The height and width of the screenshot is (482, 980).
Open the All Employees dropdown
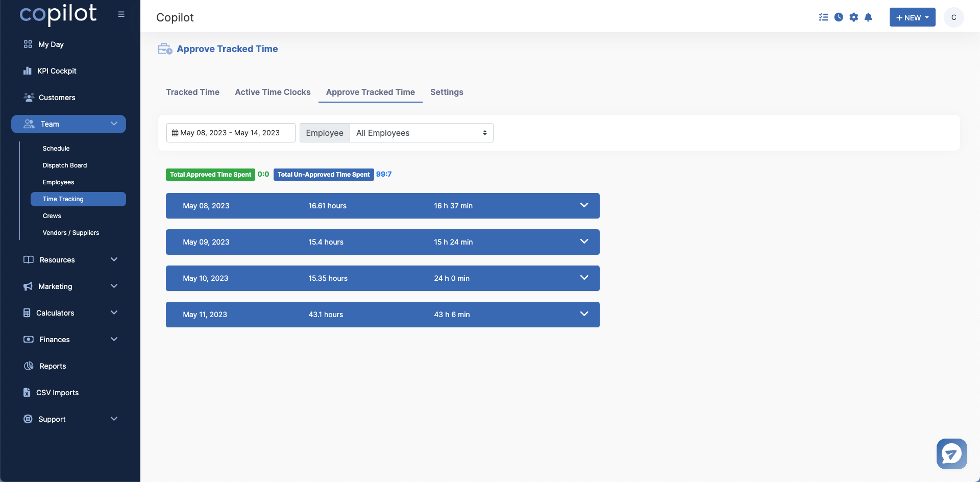coord(422,133)
